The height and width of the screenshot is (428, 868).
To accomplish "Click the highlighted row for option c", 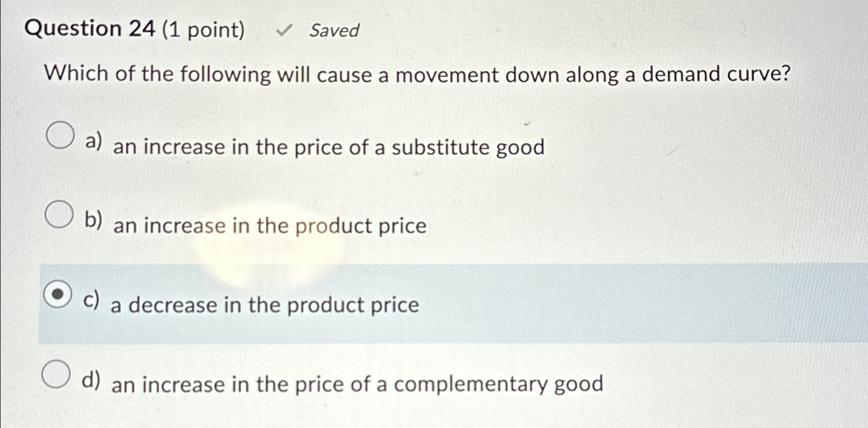I will tap(412, 302).
